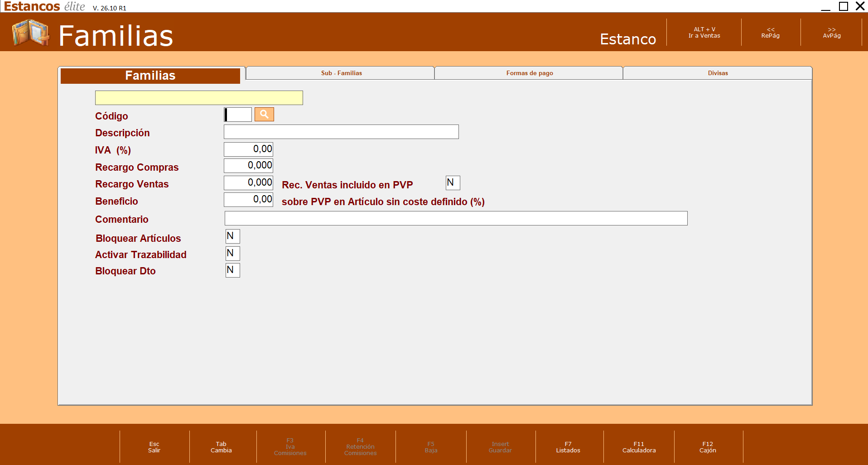868x465 pixels.
Task: Click the F3 Iva Comisiones button
Action: click(x=290, y=447)
